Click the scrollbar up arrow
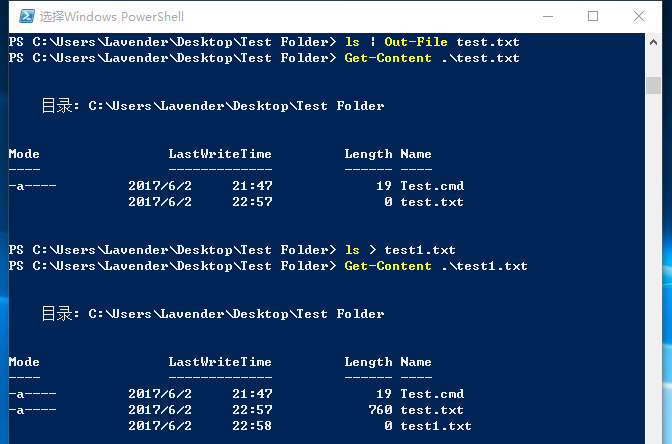Image resolution: width=672 pixels, height=444 pixels. point(653,42)
